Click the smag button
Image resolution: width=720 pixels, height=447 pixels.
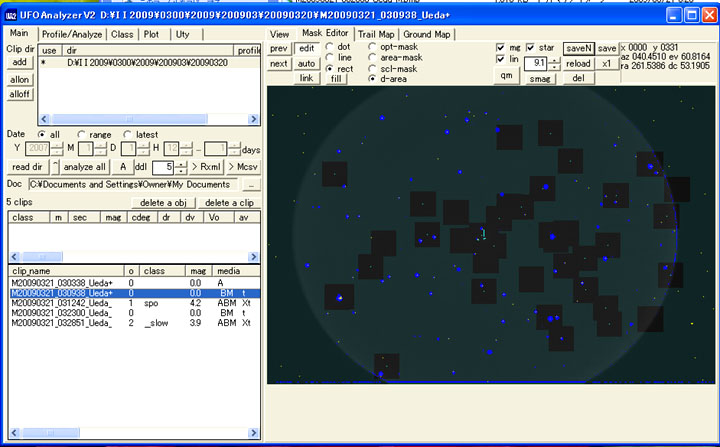tap(539, 78)
